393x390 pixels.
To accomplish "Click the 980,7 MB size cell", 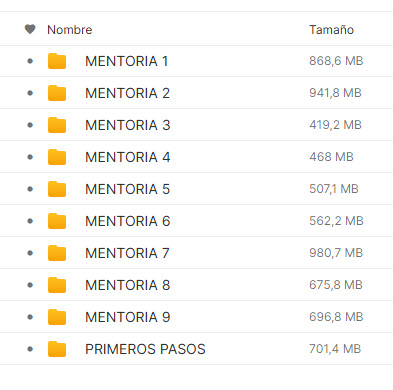I will click(336, 253).
